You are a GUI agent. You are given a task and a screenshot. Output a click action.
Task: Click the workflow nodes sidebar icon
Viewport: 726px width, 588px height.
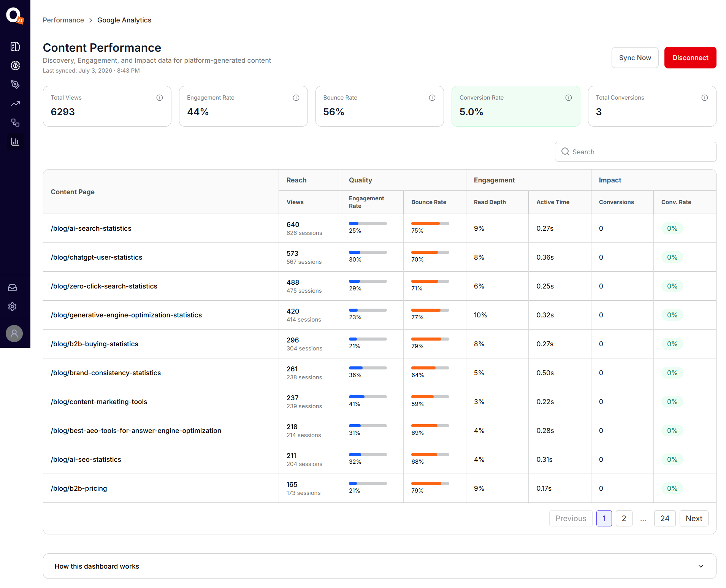click(15, 122)
